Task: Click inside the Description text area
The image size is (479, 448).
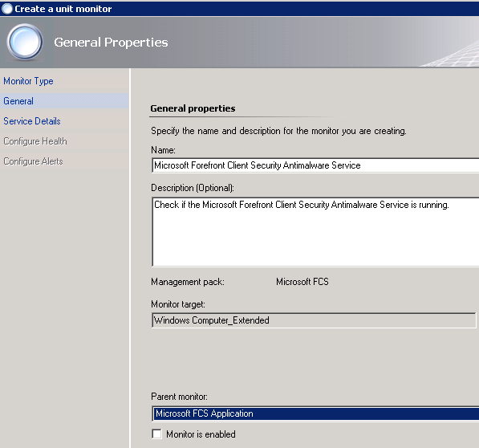Action: [x=315, y=232]
